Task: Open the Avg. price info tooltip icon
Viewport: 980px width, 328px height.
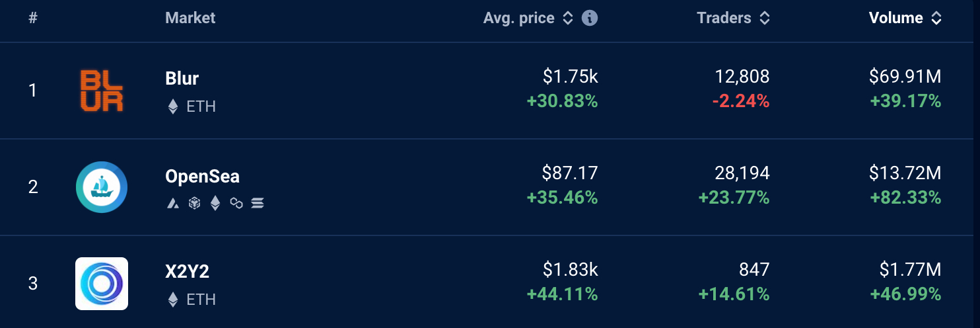Action: [x=590, y=18]
